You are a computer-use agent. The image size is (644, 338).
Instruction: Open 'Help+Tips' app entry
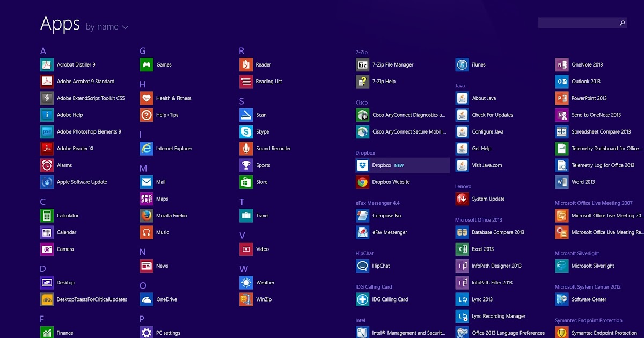159,115
